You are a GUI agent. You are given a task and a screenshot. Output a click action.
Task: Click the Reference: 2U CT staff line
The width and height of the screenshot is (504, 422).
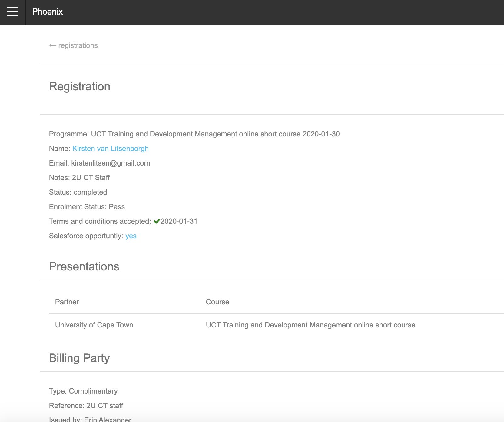(x=86, y=406)
